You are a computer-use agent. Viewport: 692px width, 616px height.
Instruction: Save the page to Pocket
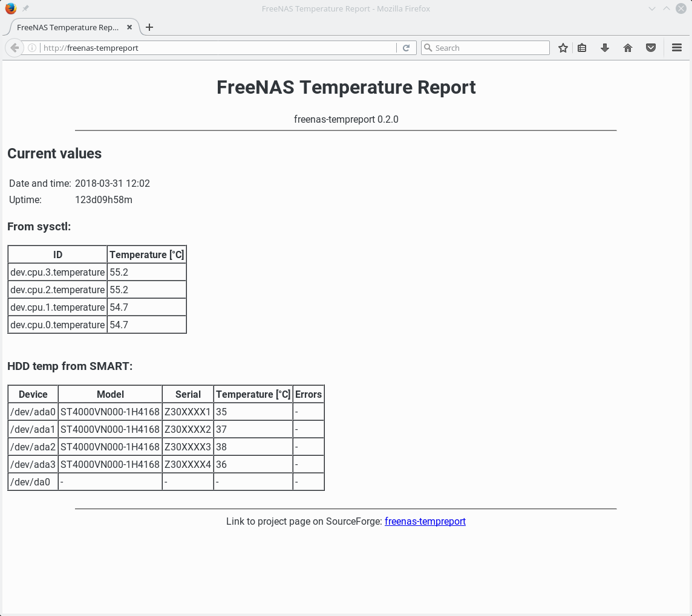tap(651, 47)
